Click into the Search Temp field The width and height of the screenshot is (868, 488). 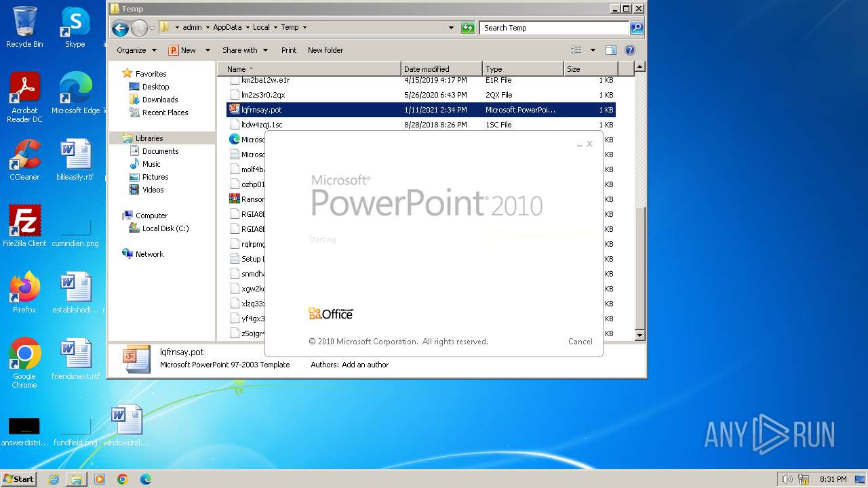pyautogui.click(x=555, y=28)
